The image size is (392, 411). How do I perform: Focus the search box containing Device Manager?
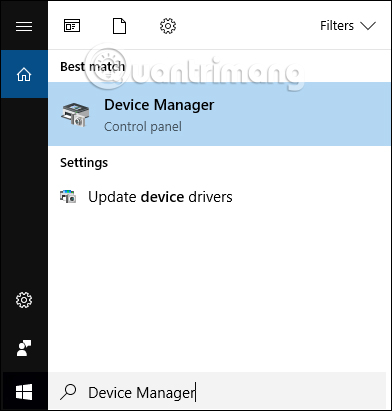click(x=217, y=392)
